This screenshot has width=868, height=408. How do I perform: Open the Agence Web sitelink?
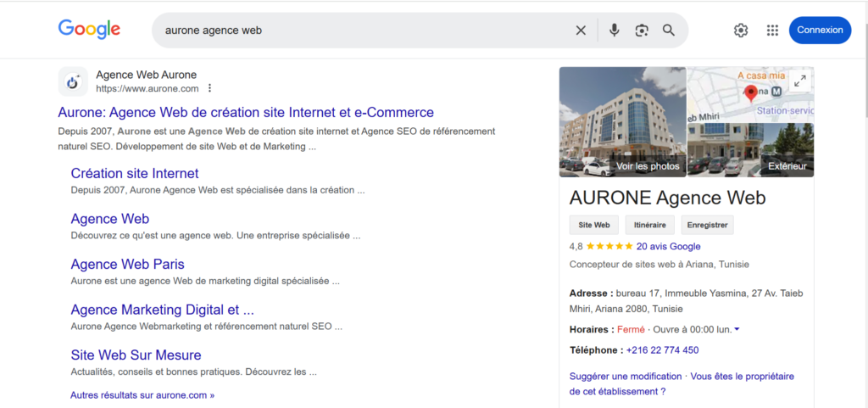click(109, 219)
